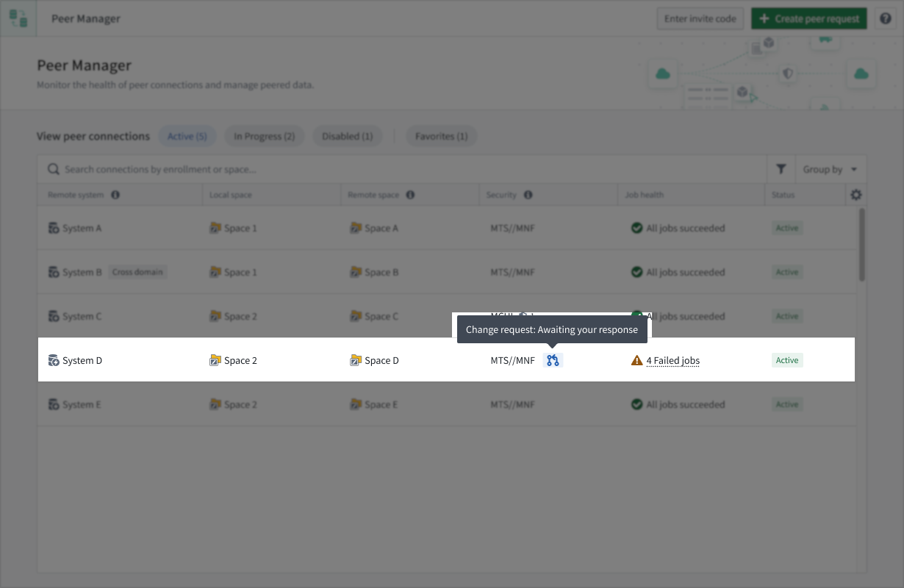The image size is (904, 588).
Task: Open the Group by dropdown
Action: coord(830,169)
